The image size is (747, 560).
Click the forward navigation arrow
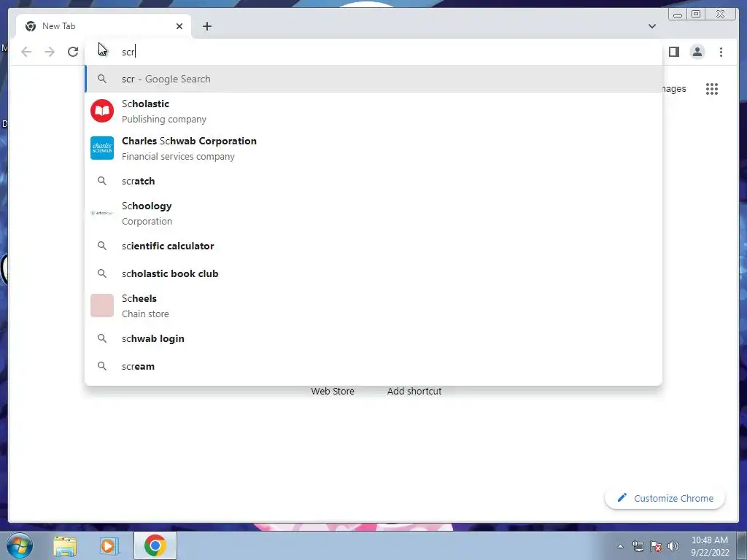pyautogui.click(x=50, y=52)
